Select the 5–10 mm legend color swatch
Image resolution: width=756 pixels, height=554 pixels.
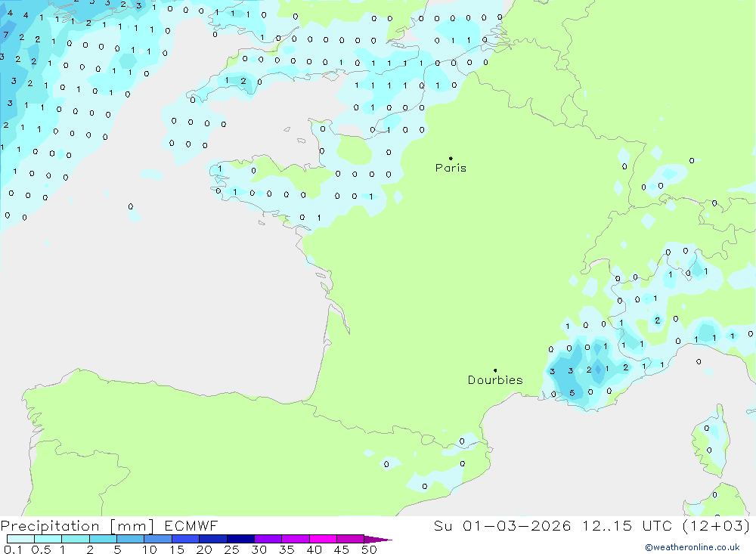click(x=131, y=539)
